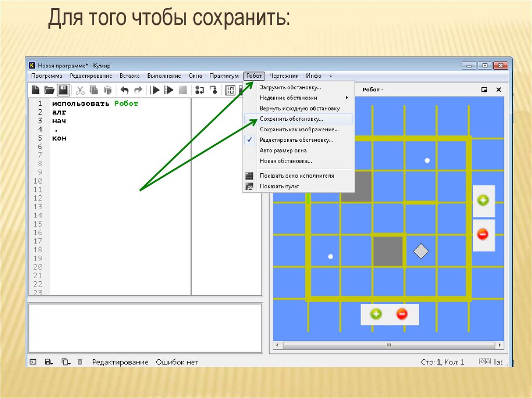
Task: Click the green plus beside the field's right edge
Action: (x=483, y=200)
